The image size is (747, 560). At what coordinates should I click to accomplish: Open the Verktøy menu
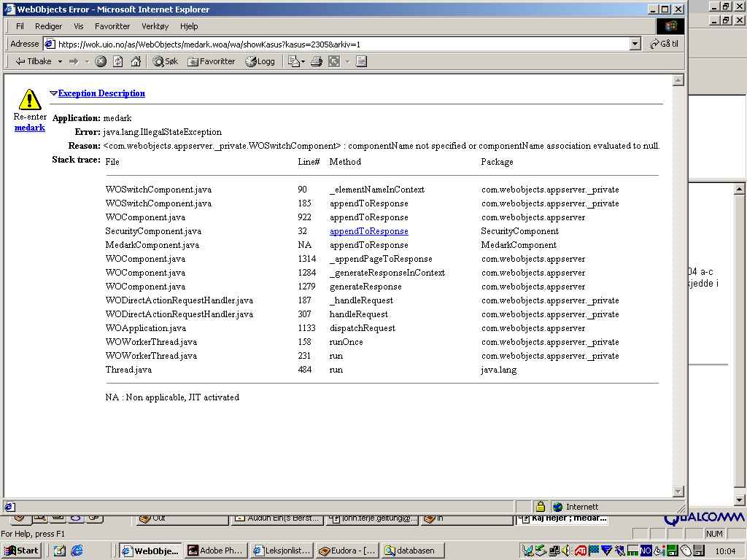point(155,26)
